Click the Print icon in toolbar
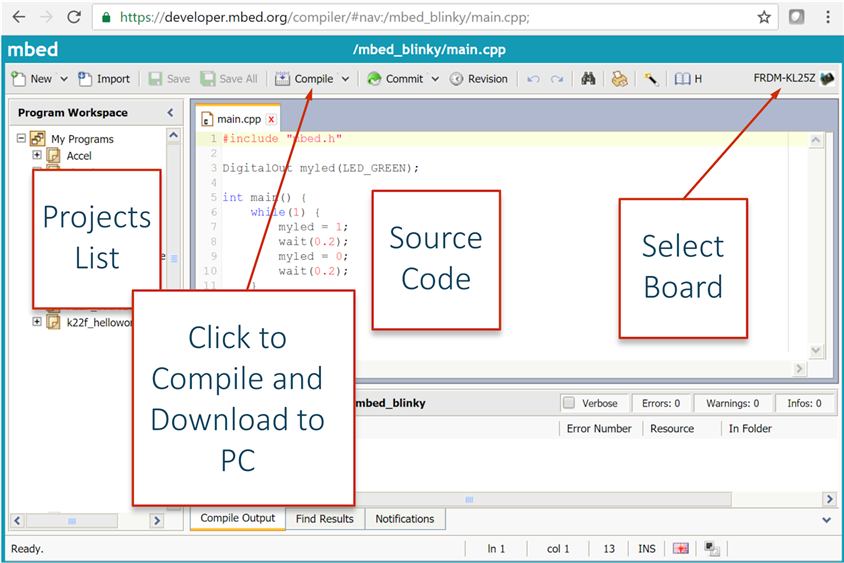 click(x=619, y=79)
